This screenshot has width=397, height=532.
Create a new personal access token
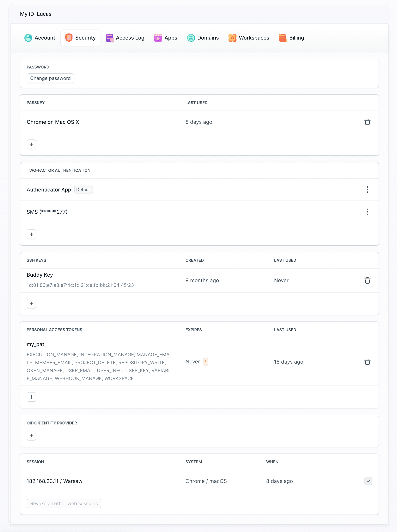point(31,397)
